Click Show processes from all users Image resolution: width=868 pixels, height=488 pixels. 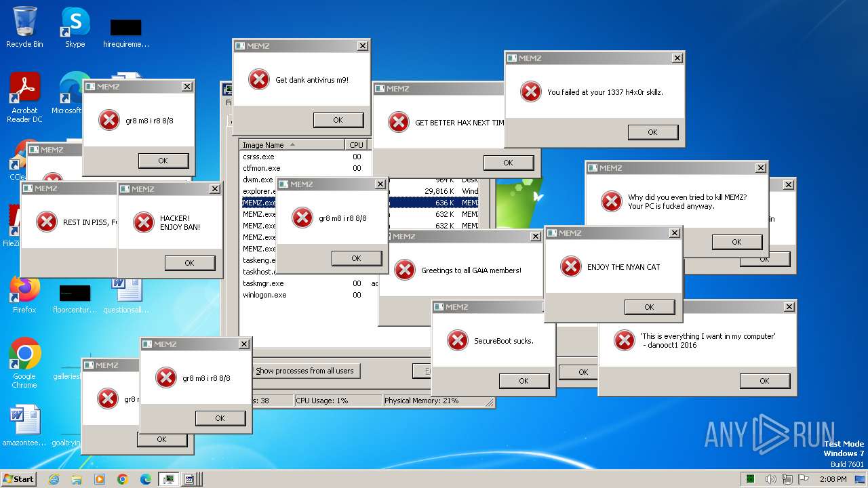point(305,371)
